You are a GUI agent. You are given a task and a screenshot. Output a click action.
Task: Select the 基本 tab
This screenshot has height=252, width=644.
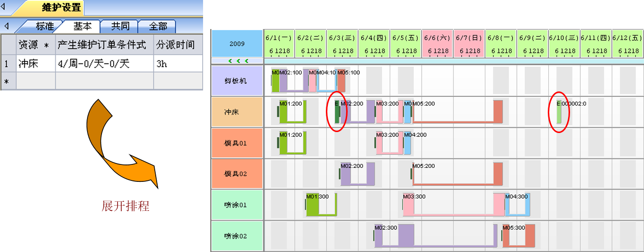tap(82, 26)
